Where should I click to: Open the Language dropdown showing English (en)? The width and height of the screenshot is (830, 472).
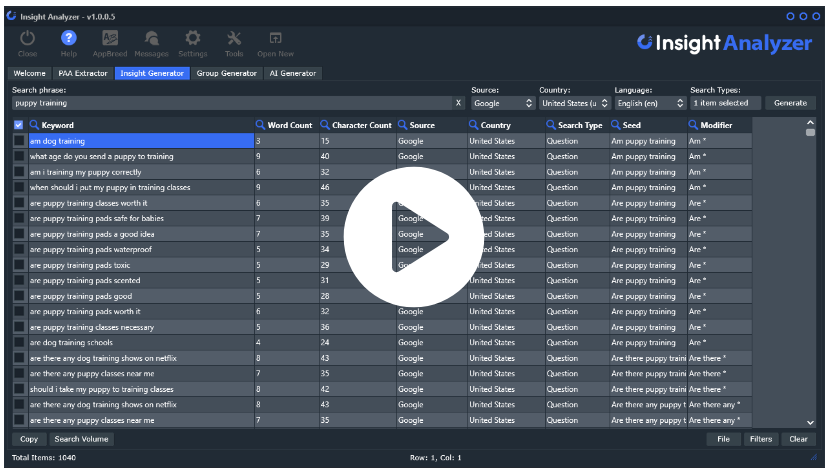pos(650,103)
